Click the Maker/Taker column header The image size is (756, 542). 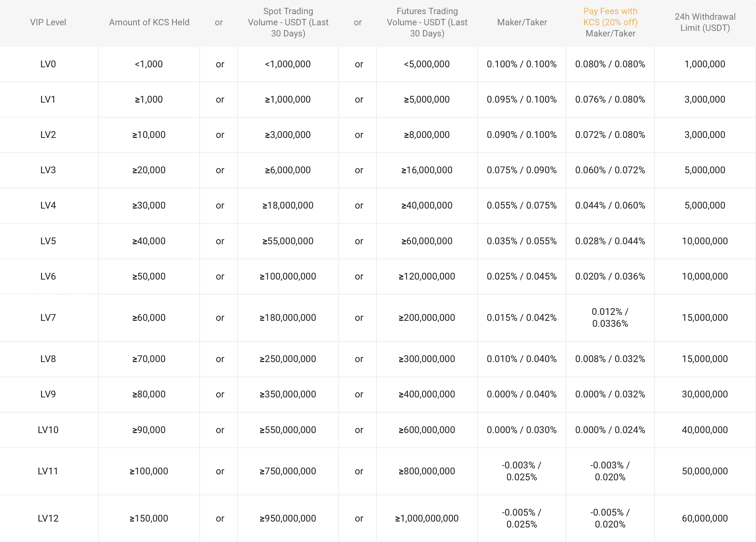[x=521, y=22]
